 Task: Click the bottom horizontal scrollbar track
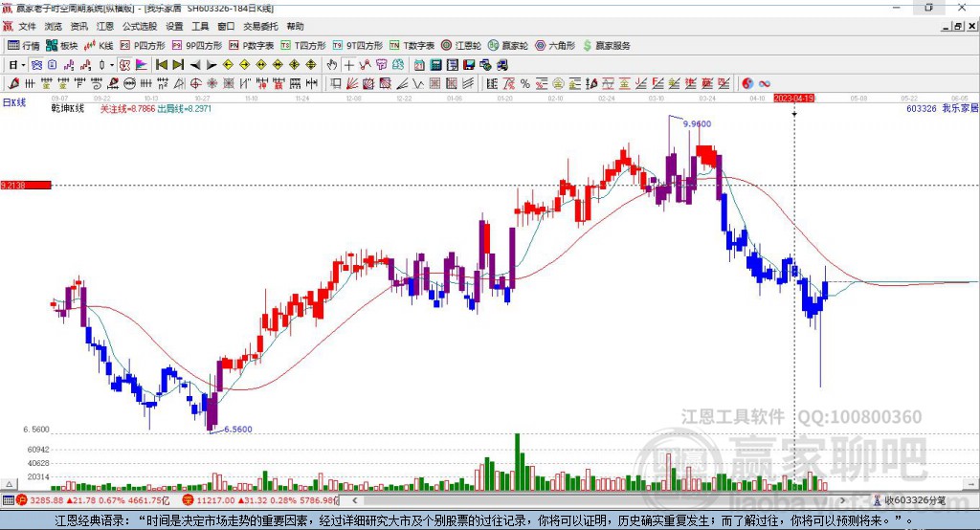(599, 500)
